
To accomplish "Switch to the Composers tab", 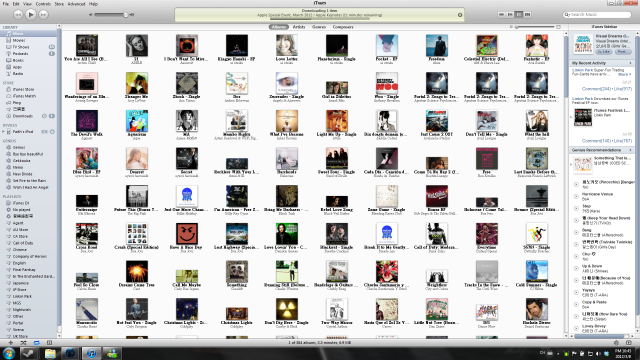I will [x=343, y=27].
